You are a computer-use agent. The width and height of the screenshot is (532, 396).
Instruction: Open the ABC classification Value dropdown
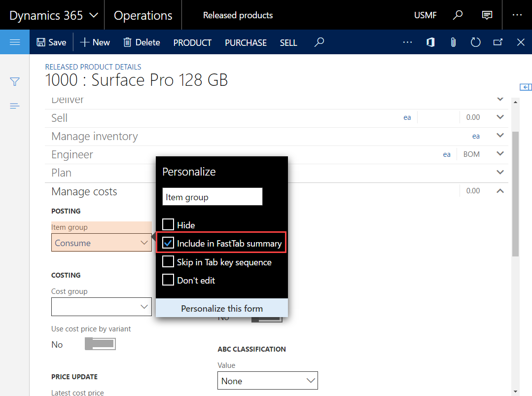pyautogui.click(x=311, y=381)
